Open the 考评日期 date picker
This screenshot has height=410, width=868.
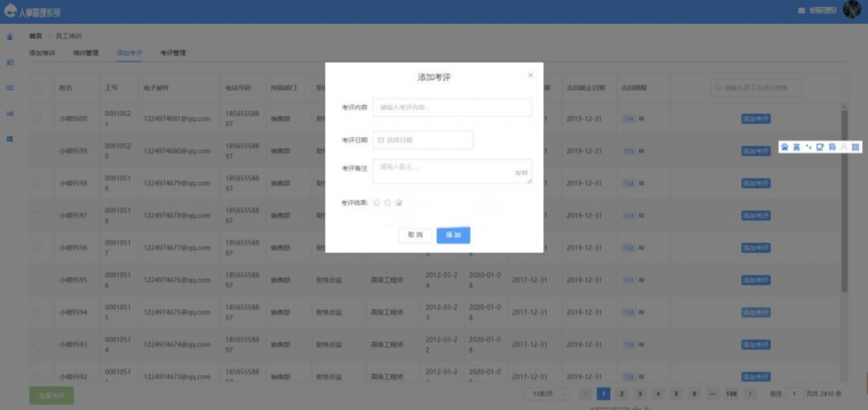[423, 140]
